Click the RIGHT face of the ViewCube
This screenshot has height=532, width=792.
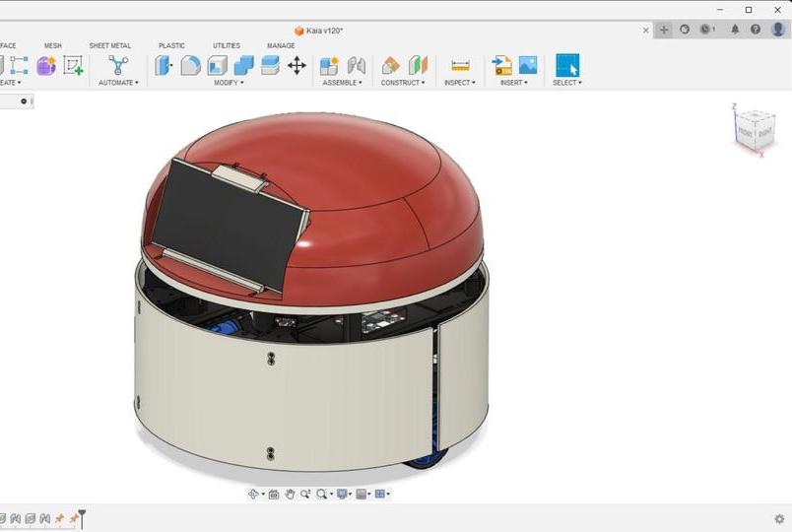click(x=763, y=133)
